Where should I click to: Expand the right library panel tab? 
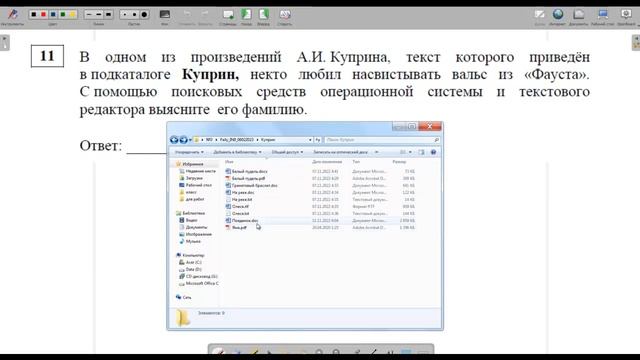pyautogui.click(x=636, y=42)
